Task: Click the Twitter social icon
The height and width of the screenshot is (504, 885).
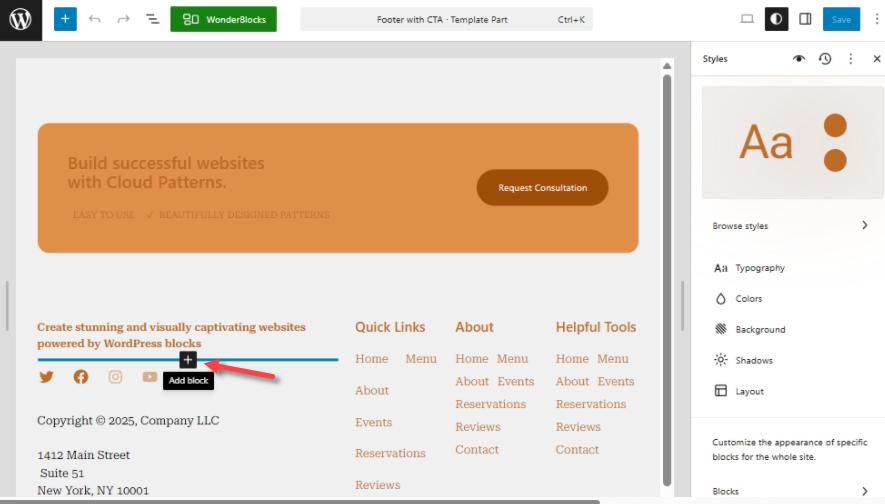Action: [x=46, y=377]
